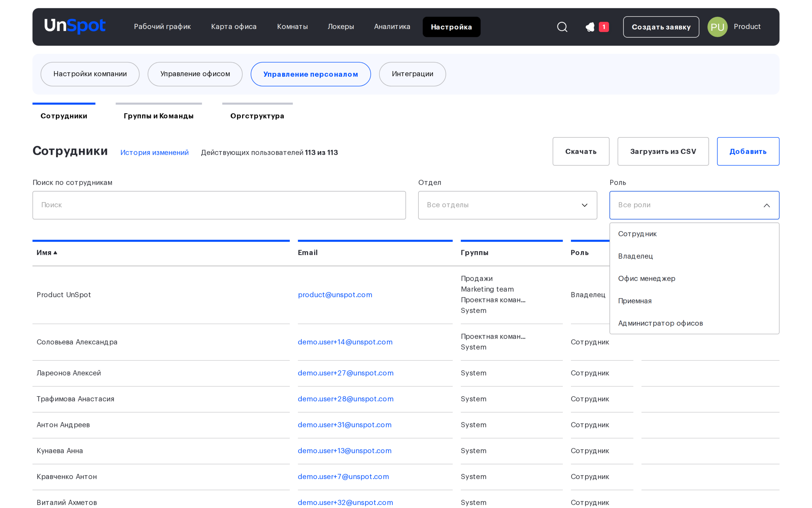Screen dimensions: 812x508
Task: Open product@unspot.com email link
Action: [x=335, y=295]
